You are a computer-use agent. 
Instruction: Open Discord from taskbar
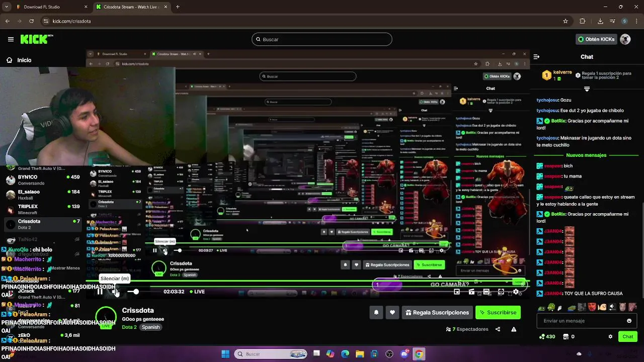tap(404, 354)
